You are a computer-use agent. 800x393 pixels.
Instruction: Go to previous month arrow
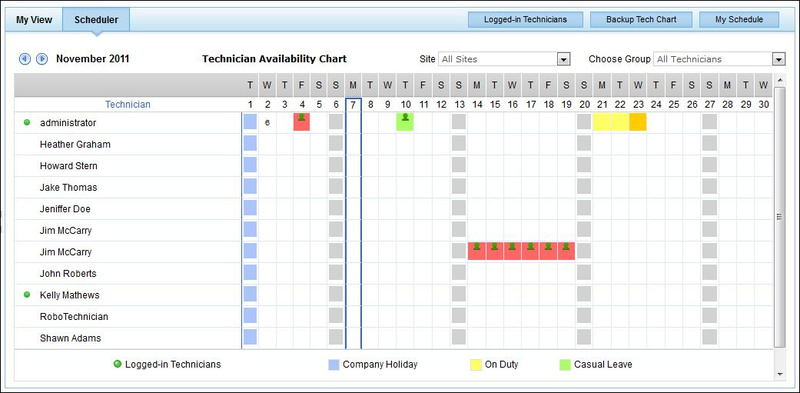click(x=25, y=59)
